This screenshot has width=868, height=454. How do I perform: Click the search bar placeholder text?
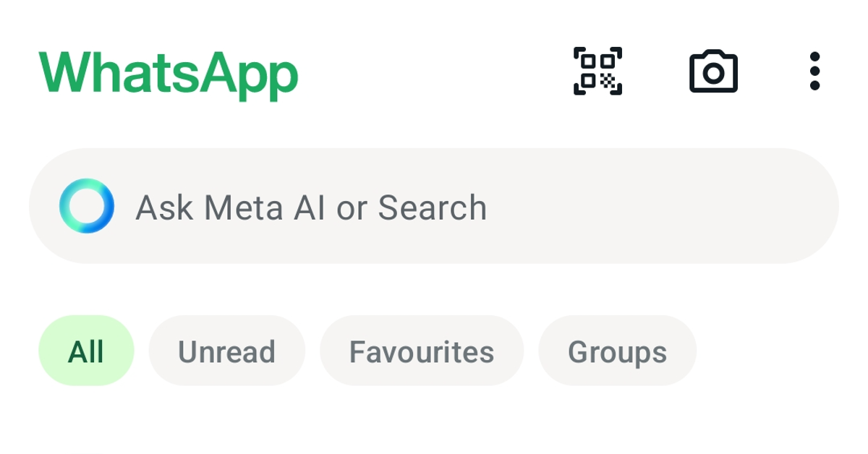(x=311, y=207)
